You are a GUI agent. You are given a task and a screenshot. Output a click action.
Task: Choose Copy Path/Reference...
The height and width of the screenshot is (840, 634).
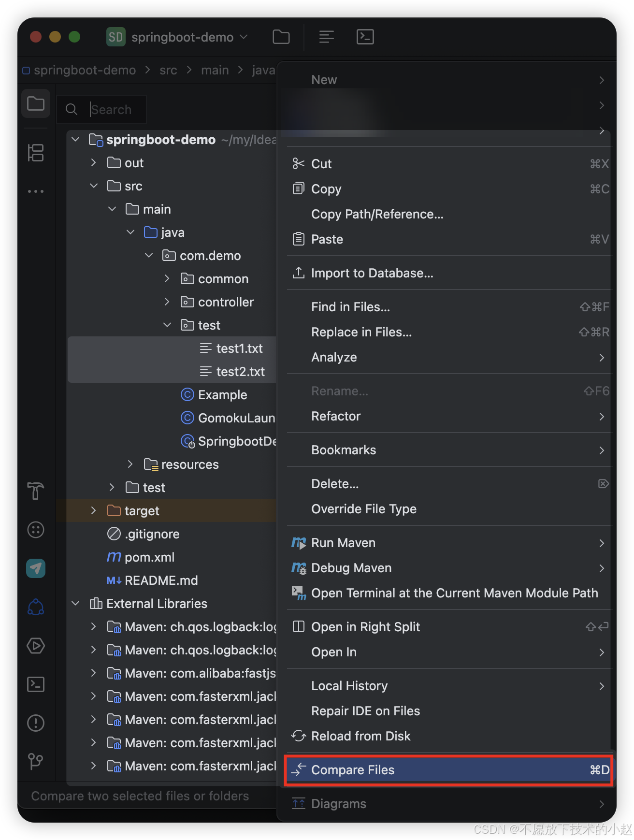click(448, 214)
